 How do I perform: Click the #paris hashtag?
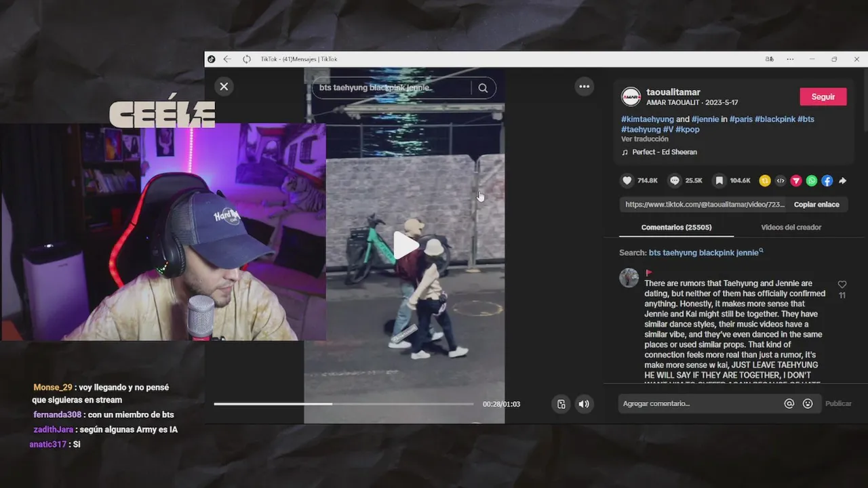[741, 119]
